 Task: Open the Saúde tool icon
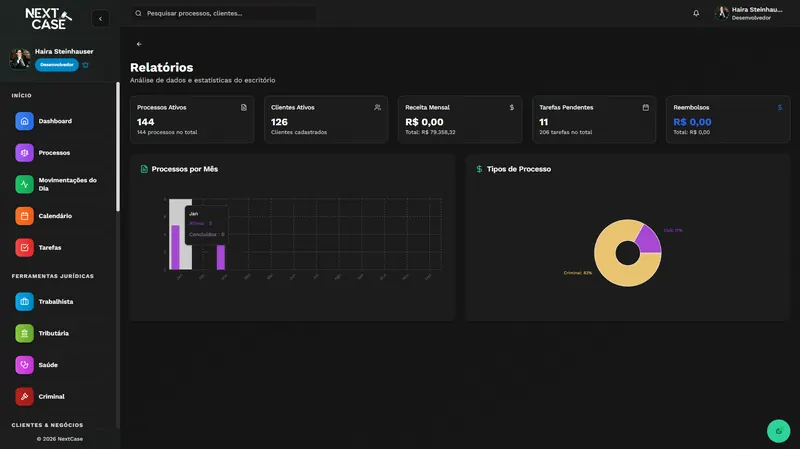tap(24, 365)
